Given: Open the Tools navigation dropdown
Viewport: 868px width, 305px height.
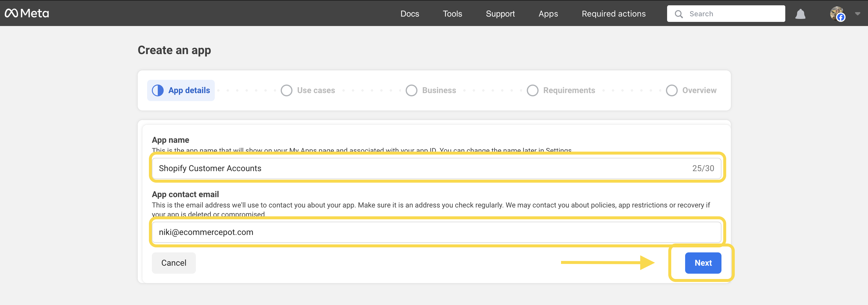Looking at the screenshot, I should 452,14.
